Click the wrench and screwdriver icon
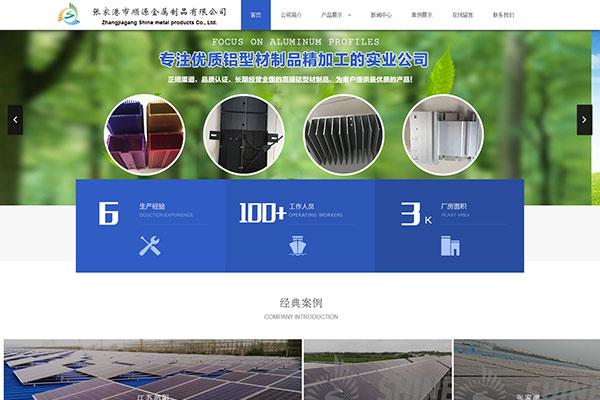This screenshot has width=600, height=400. [150, 246]
